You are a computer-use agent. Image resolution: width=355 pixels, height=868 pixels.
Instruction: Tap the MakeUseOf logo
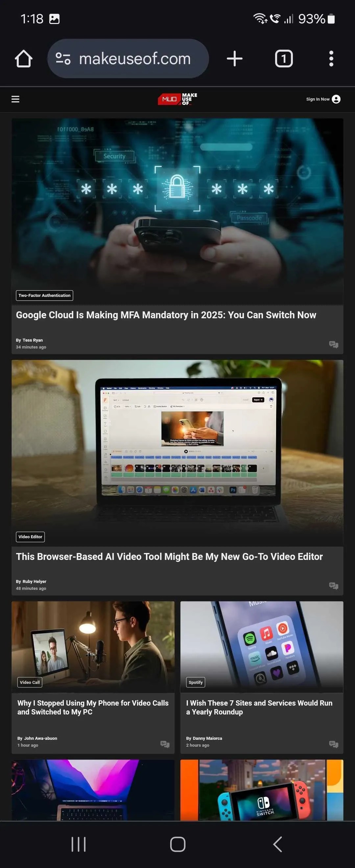[177, 99]
